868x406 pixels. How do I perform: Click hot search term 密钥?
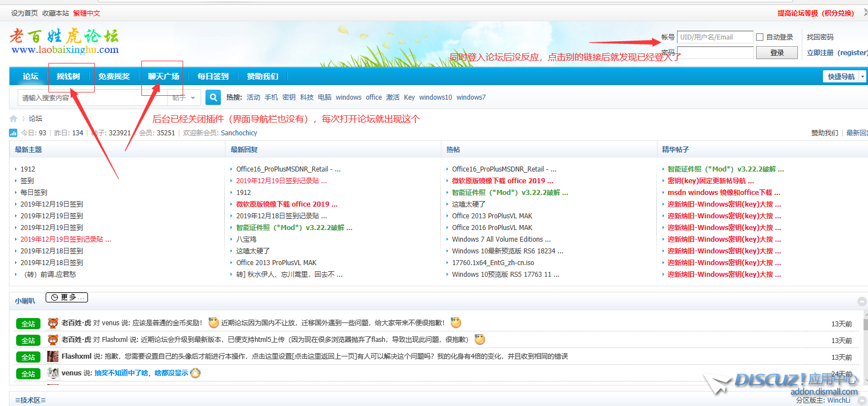(x=289, y=97)
